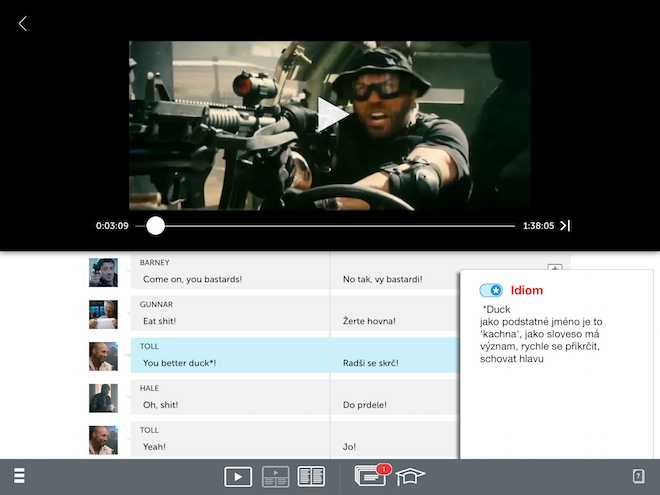
Task: Click the translation 'No tak, vy bastardi!'
Action: point(382,279)
